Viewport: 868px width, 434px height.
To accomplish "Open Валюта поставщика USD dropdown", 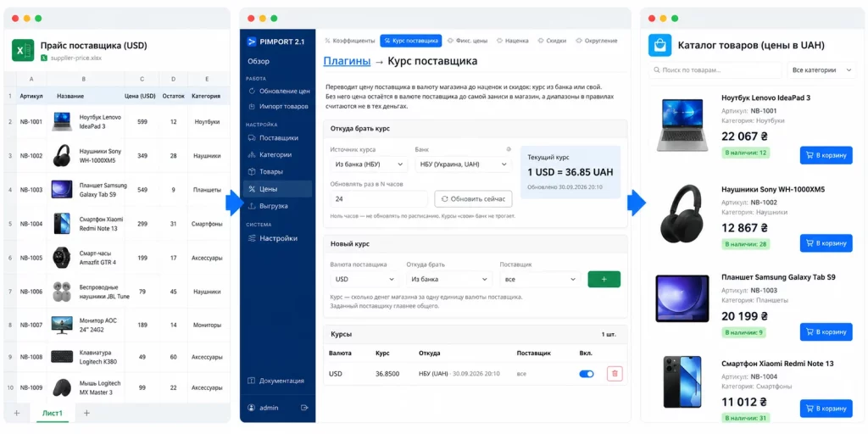I will pyautogui.click(x=364, y=280).
